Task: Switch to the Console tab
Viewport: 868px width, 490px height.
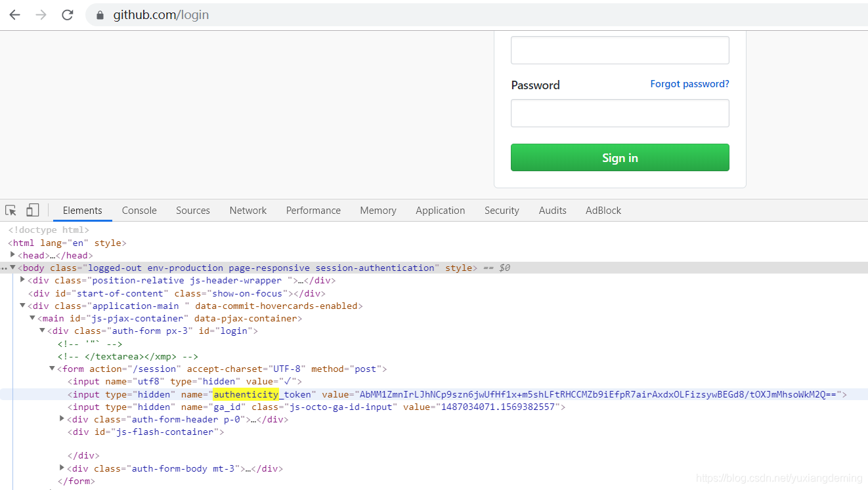Action: click(139, 211)
